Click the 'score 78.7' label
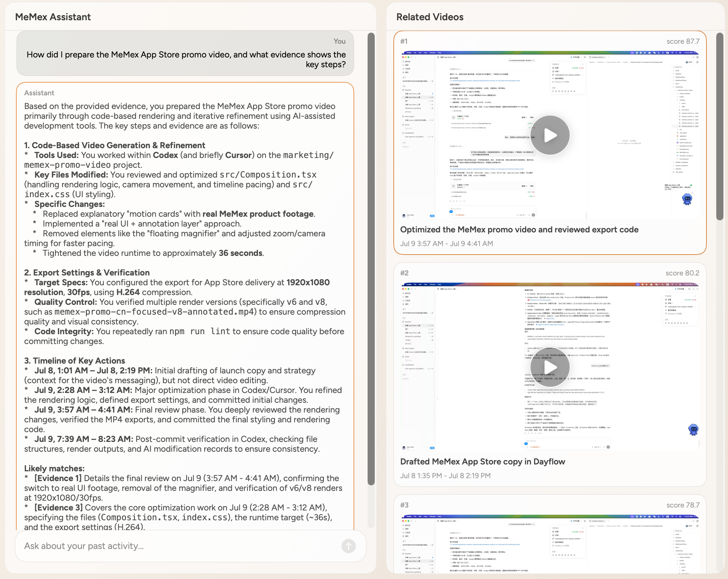The image size is (728, 579). [x=683, y=505]
